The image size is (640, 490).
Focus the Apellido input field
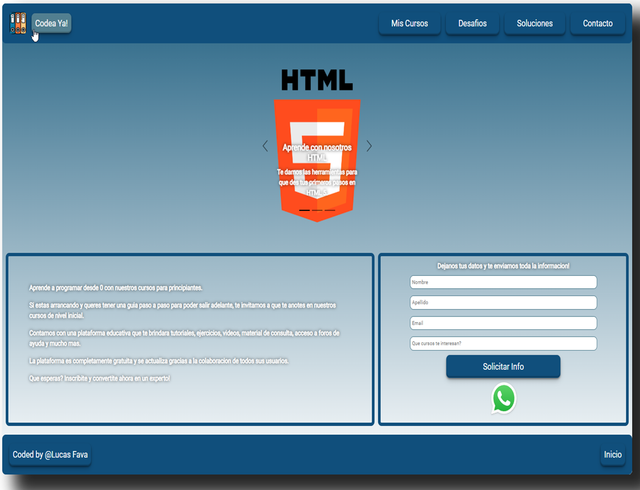tap(503, 303)
